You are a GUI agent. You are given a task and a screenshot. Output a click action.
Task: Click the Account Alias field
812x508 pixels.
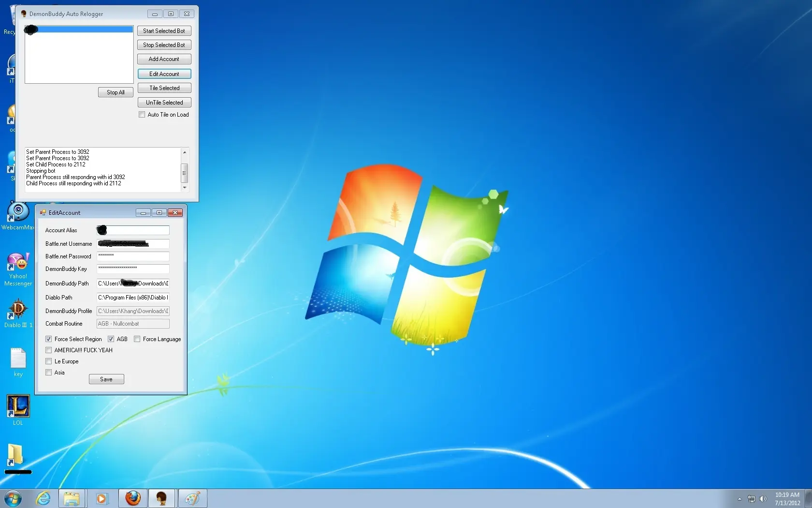133,230
